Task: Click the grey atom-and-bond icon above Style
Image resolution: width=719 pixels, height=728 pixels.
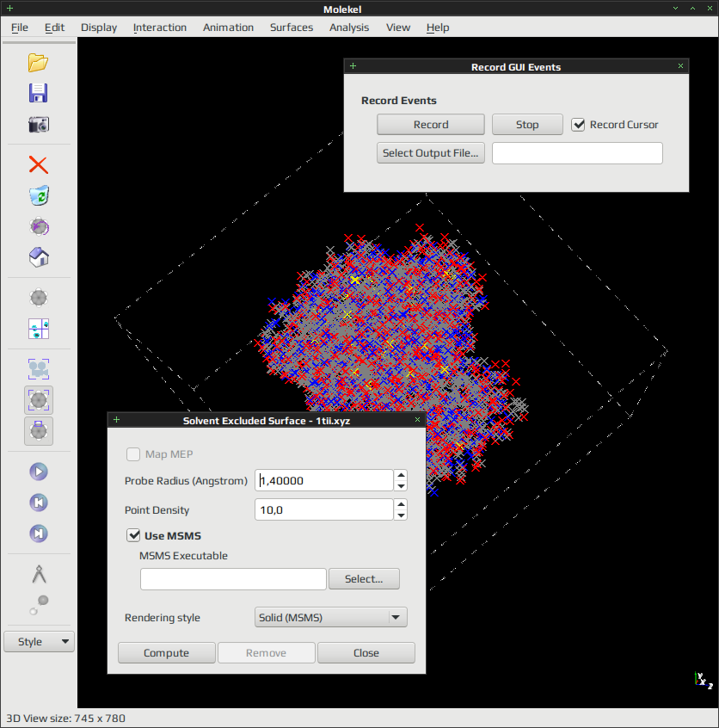Action: tap(39, 605)
